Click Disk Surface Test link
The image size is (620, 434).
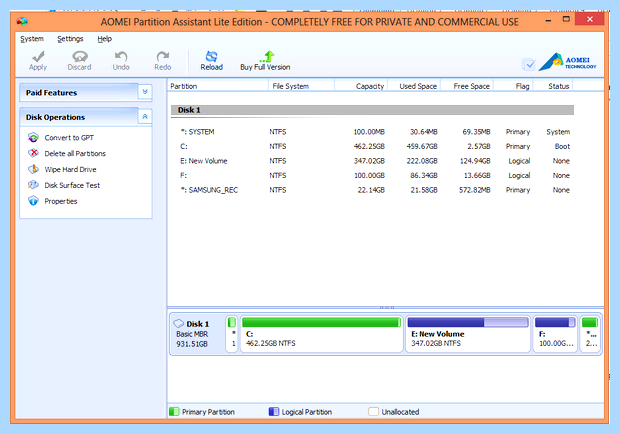tap(72, 185)
